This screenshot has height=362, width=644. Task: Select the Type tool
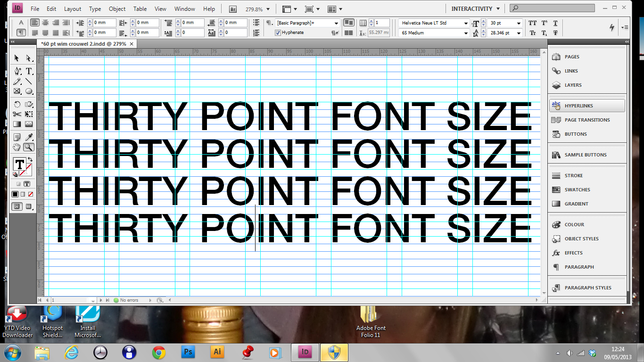pos(29,71)
